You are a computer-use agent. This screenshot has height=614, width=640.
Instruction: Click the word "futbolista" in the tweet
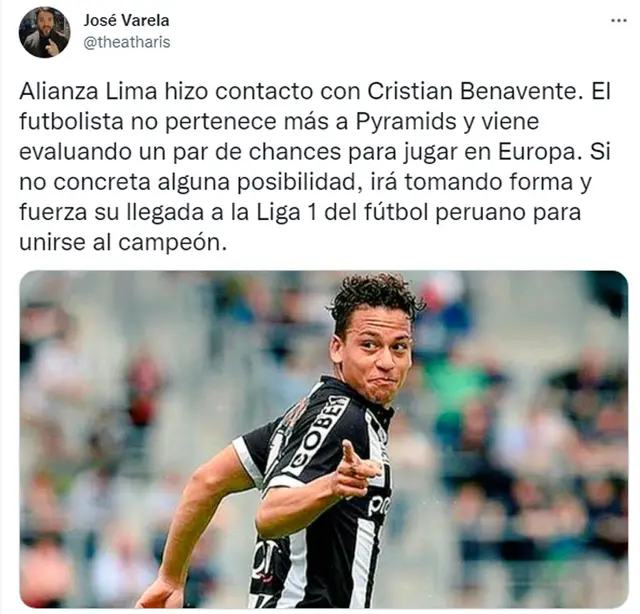[71, 122]
